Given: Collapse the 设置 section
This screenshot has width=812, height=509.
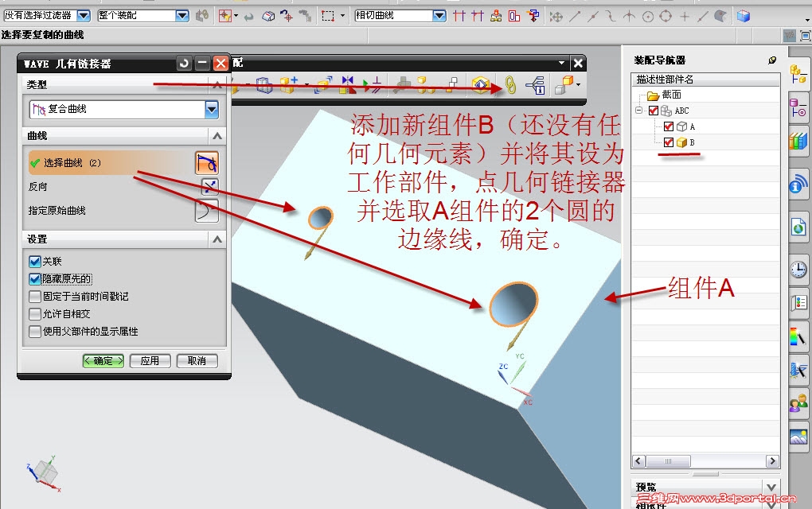Looking at the screenshot, I should click(217, 239).
